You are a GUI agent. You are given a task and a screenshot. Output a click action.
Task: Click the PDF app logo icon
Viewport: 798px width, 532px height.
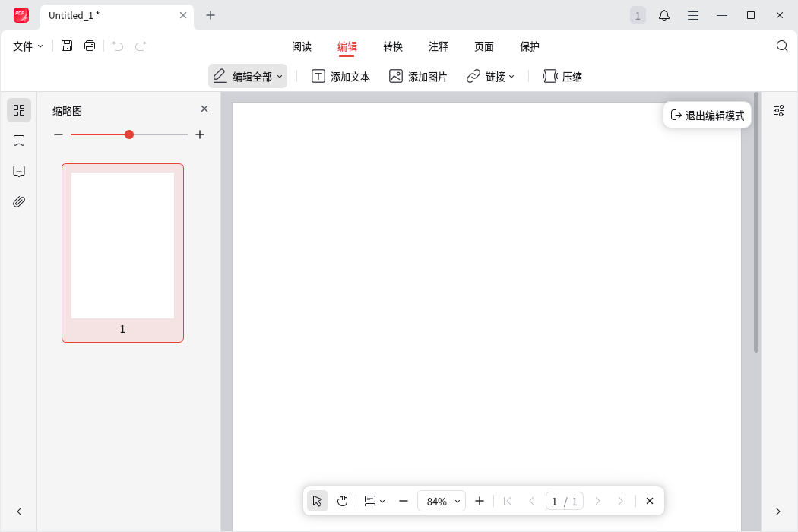point(21,15)
